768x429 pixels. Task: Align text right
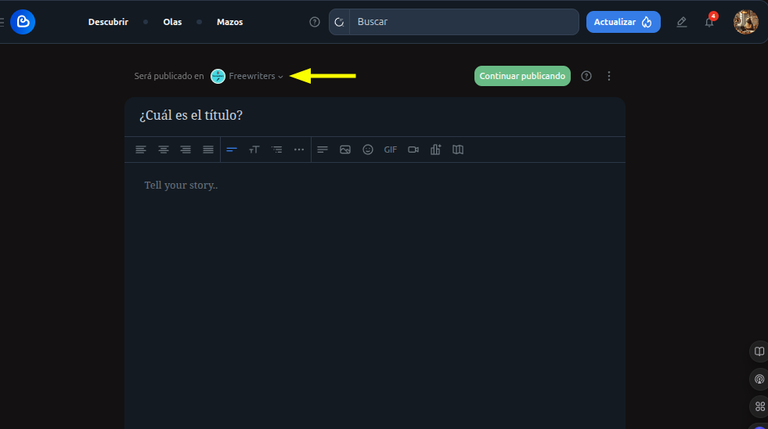click(x=186, y=149)
